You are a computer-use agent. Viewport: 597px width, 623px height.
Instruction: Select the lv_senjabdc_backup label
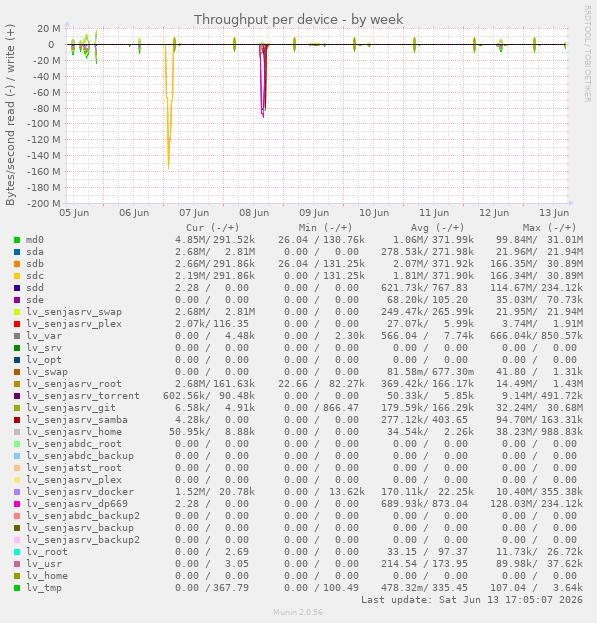tap(80, 456)
